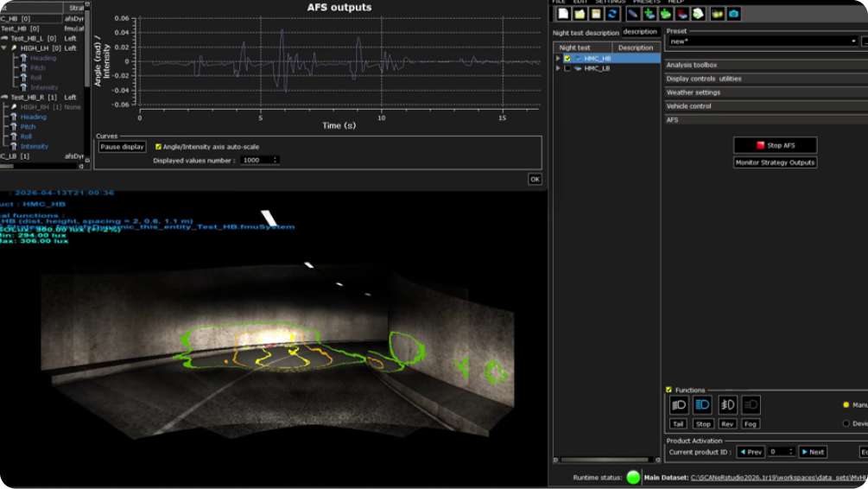This screenshot has width=868, height=489.
Task: Toggle the Stop lamp button
Action: coord(703,424)
